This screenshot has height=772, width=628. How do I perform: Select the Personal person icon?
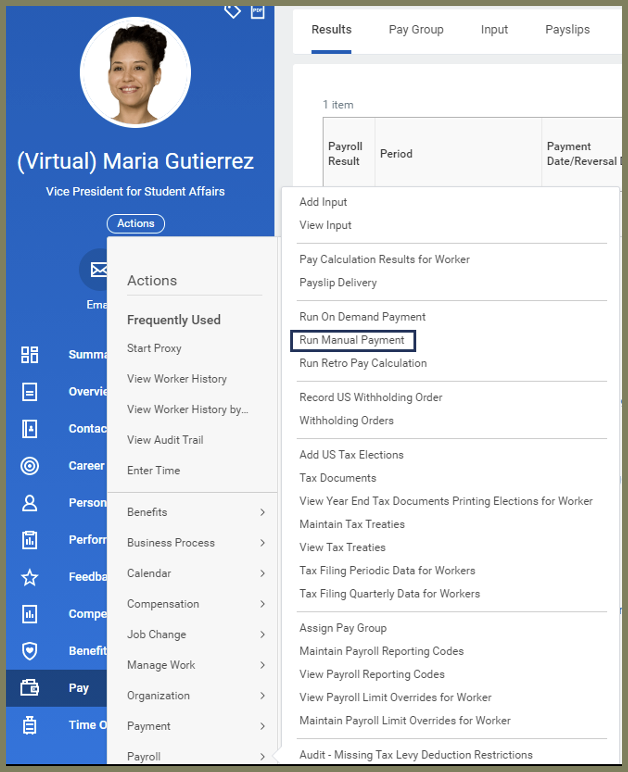point(30,502)
